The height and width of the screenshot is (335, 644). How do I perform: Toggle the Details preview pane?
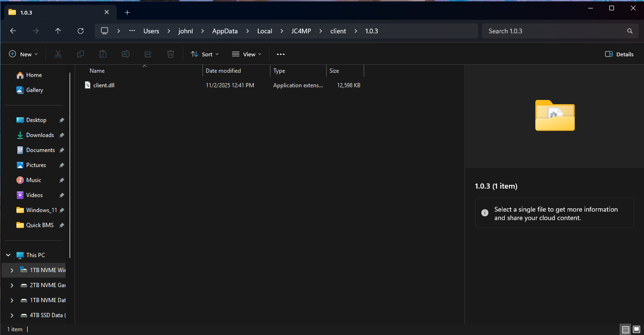pyautogui.click(x=619, y=54)
